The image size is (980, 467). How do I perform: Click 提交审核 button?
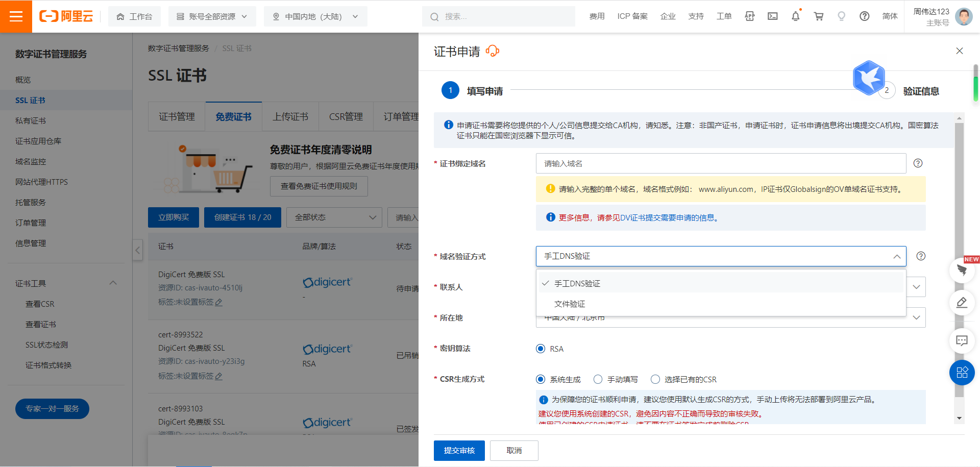pos(459,451)
